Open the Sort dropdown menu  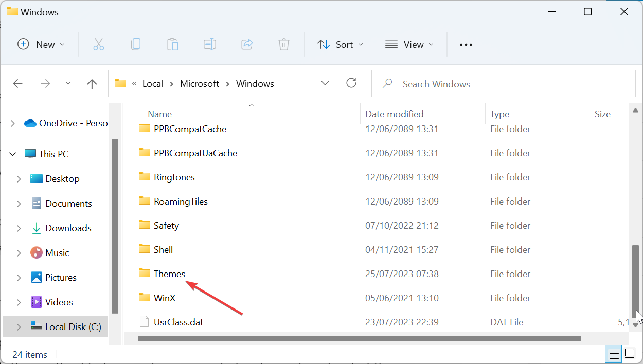[340, 44]
